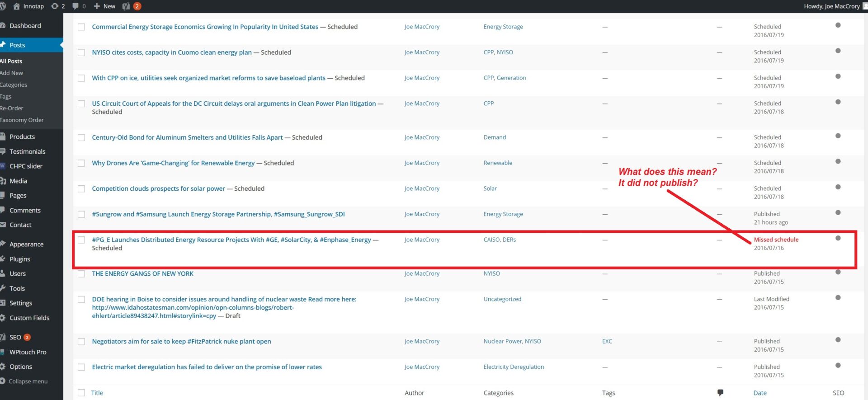Filter by Uncategorized category
Viewport: 868px width, 400px height.
pos(502,299)
